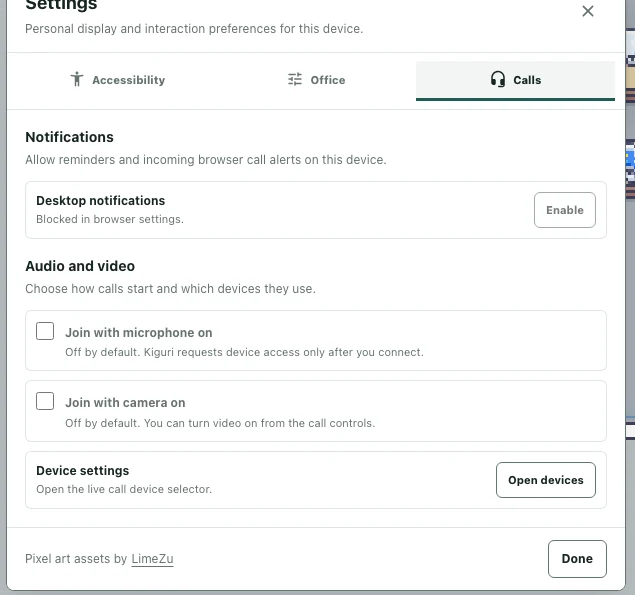Click the accessibility person icon
This screenshot has height=595, width=635.
click(77, 79)
